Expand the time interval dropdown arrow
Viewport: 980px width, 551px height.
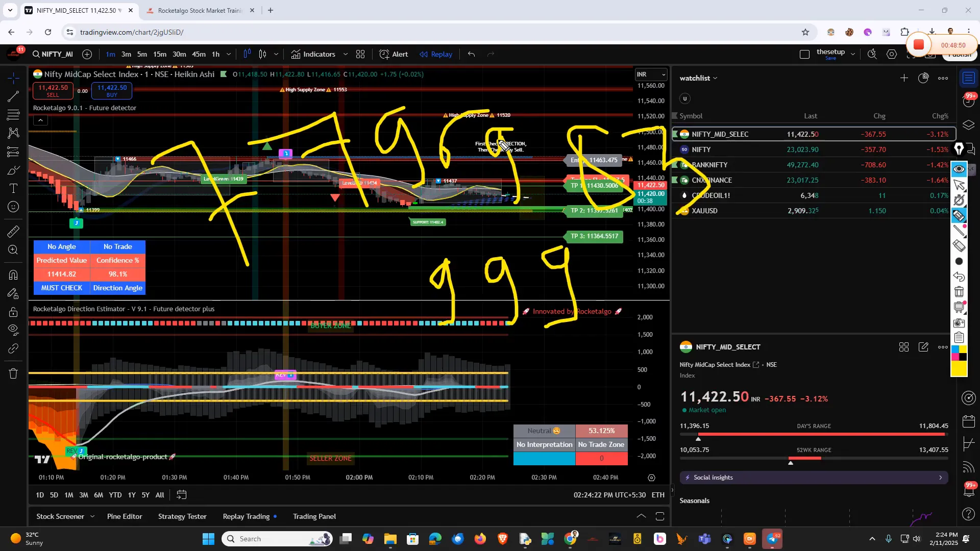(228, 54)
